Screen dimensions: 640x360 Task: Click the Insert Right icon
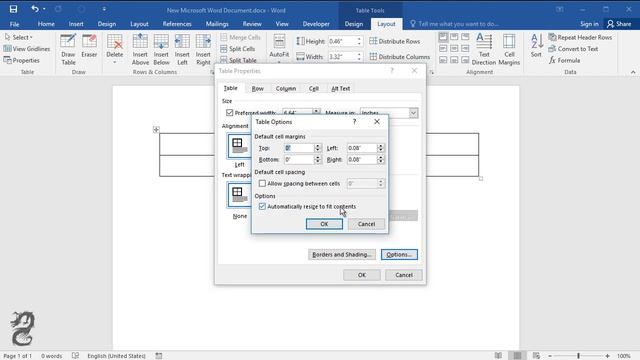(203, 49)
